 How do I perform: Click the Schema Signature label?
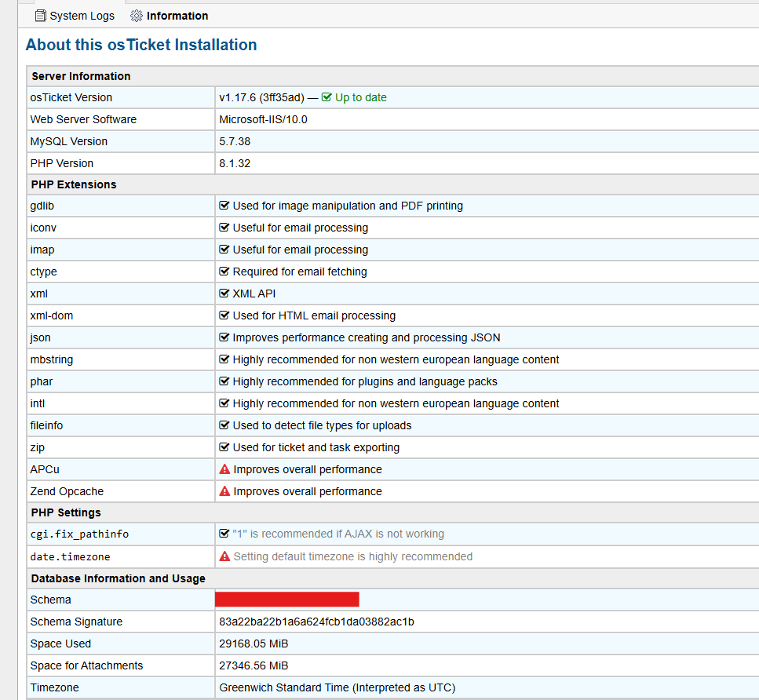[x=76, y=622]
